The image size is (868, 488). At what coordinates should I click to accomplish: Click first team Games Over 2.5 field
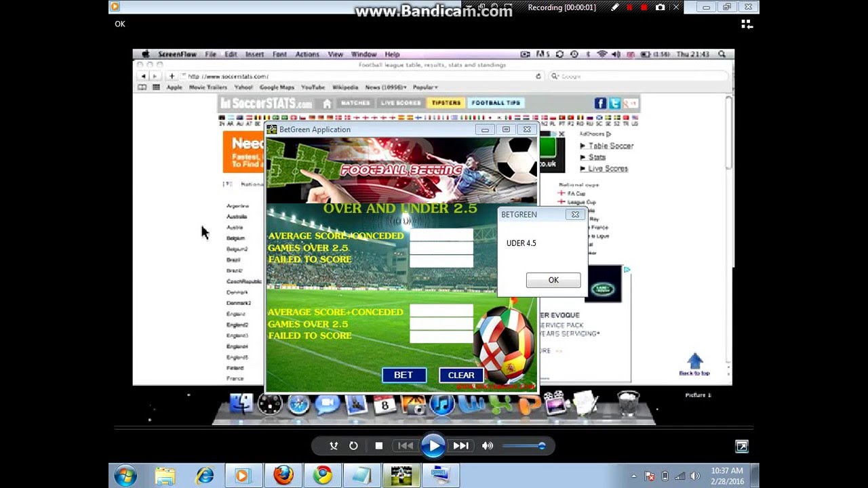[441, 247]
